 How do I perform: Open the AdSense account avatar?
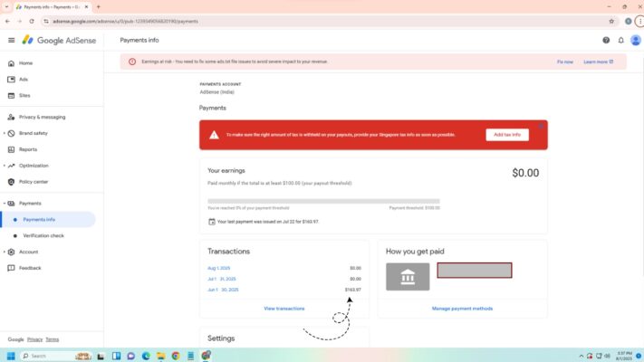pos(636,40)
